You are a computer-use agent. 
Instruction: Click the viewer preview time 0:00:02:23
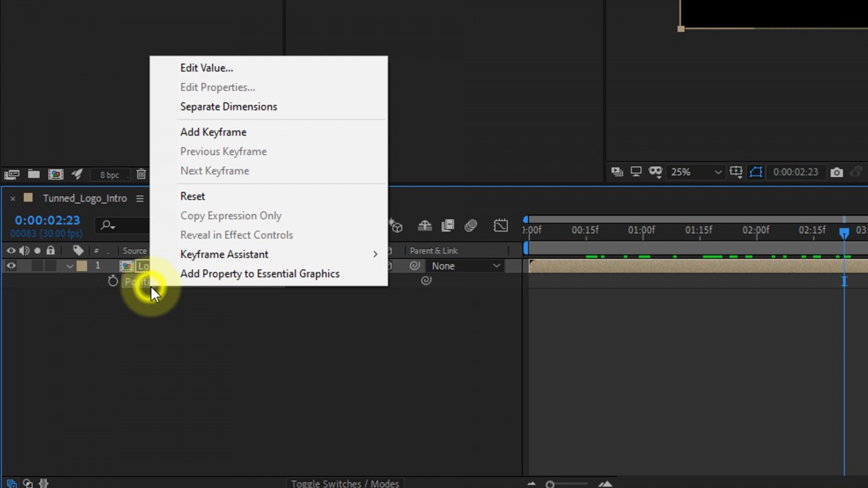pos(796,172)
